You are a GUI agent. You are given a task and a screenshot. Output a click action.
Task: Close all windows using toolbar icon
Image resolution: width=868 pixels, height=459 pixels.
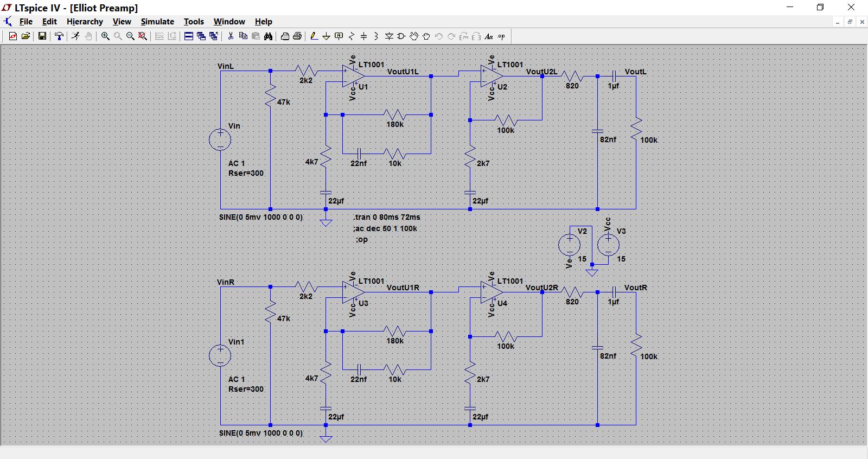click(x=213, y=36)
